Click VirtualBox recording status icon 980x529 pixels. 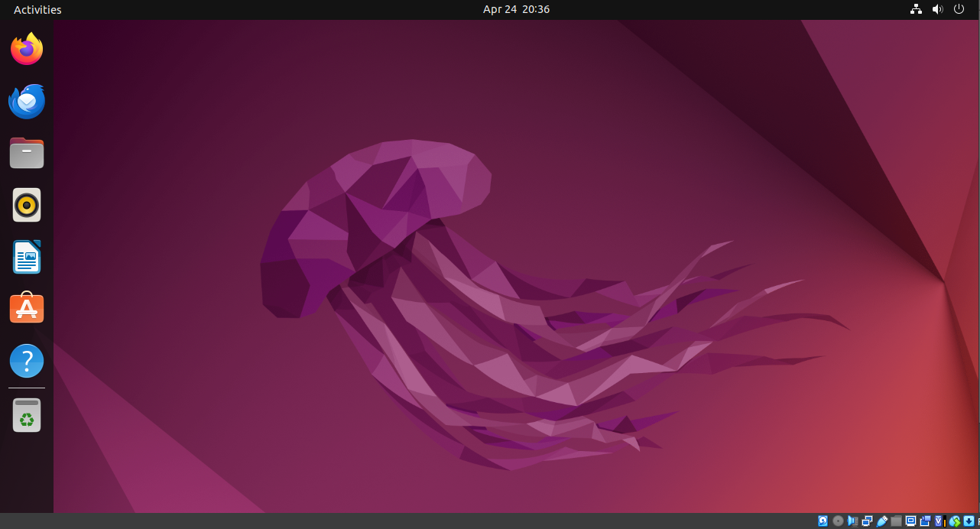[925, 521]
